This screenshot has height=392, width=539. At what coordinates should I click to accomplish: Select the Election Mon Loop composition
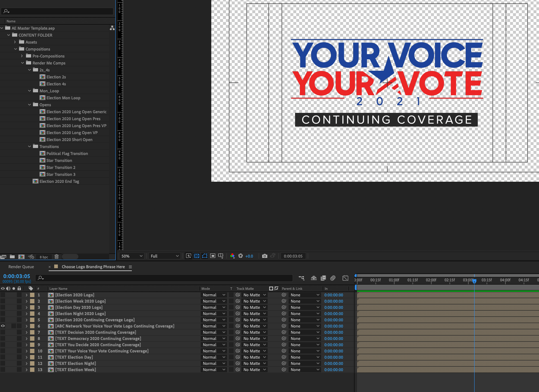tap(63, 98)
